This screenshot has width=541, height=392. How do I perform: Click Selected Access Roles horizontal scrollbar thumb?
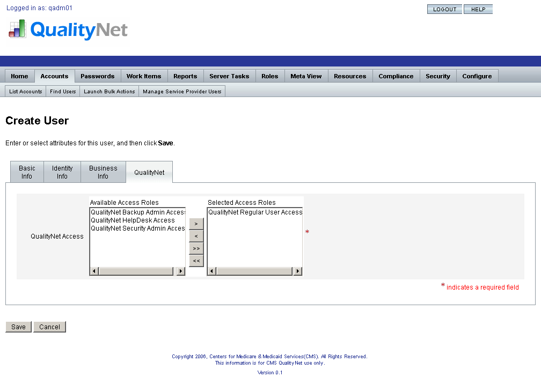[x=254, y=271]
